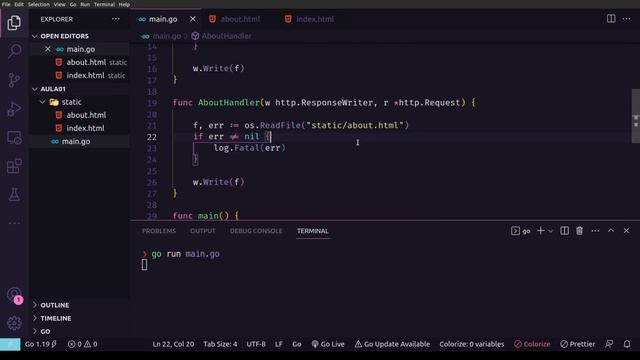This screenshot has height=360, width=640.
Task: Open the View menu
Action: click(x=59, y=4)
